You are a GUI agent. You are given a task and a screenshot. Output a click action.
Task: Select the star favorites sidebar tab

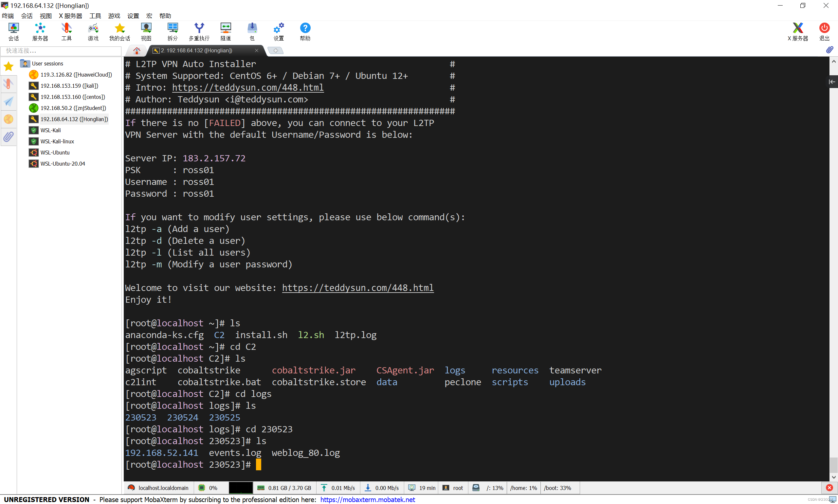[x=9, y=66]
